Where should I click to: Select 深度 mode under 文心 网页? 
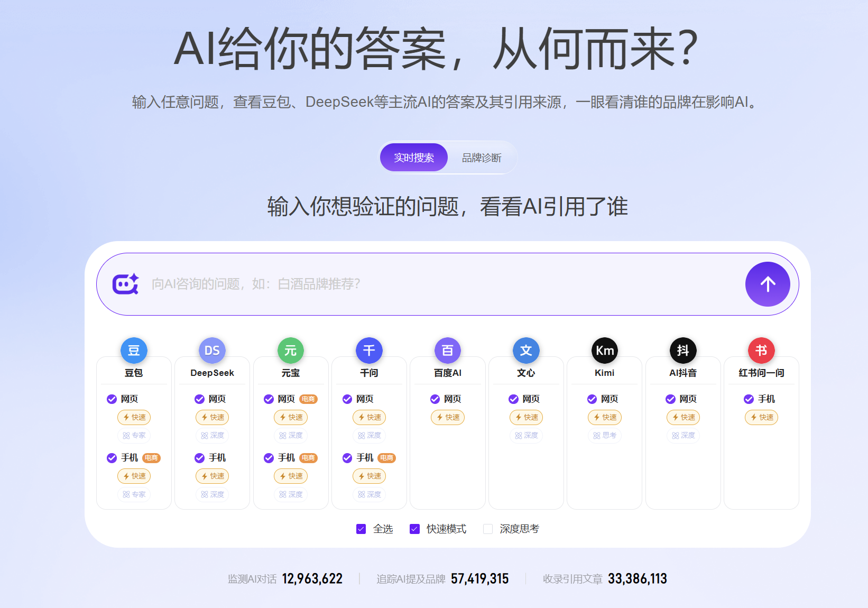(526, 436)
